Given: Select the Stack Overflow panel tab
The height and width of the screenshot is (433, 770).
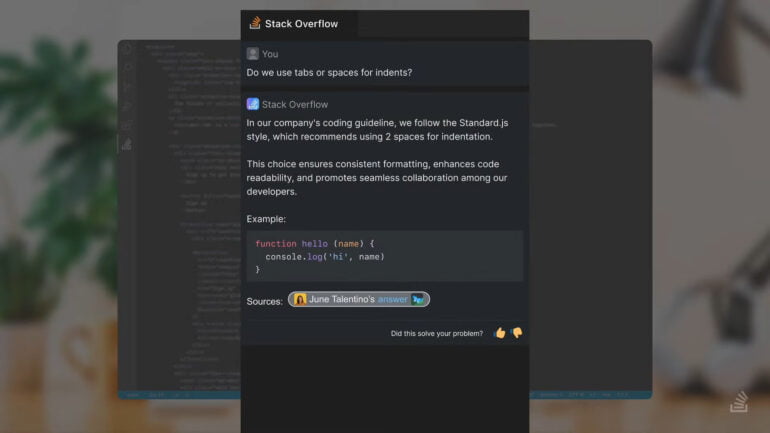Looking at the screenshot, I should pyautogui.click(x=299, y=24).
